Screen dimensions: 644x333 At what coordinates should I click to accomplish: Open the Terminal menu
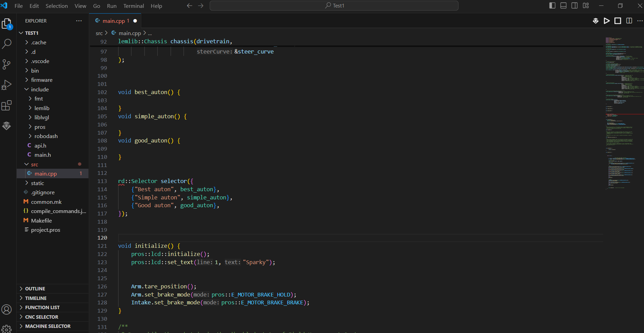point(133,6)
